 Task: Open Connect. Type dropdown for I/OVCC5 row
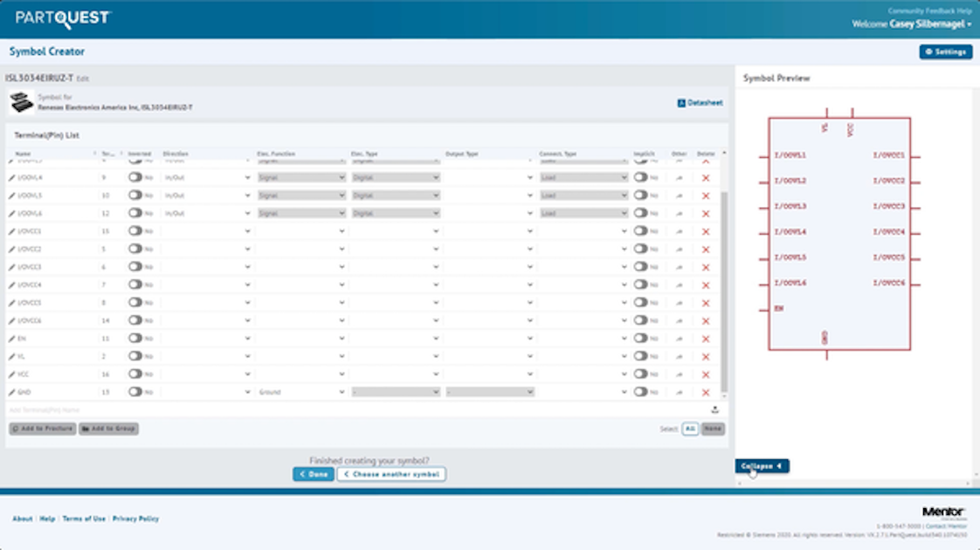(x=583, y=303)
